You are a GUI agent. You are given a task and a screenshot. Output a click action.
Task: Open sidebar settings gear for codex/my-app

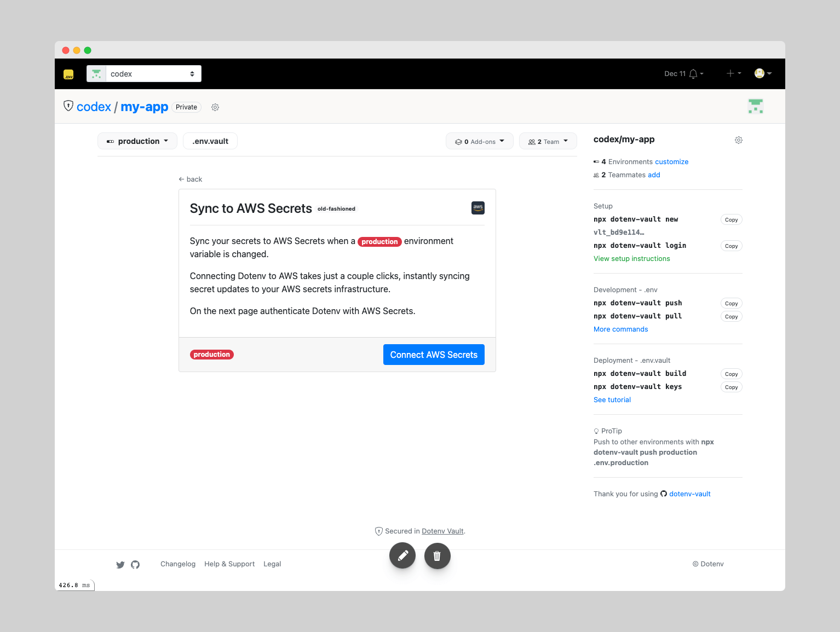(739, 140)
